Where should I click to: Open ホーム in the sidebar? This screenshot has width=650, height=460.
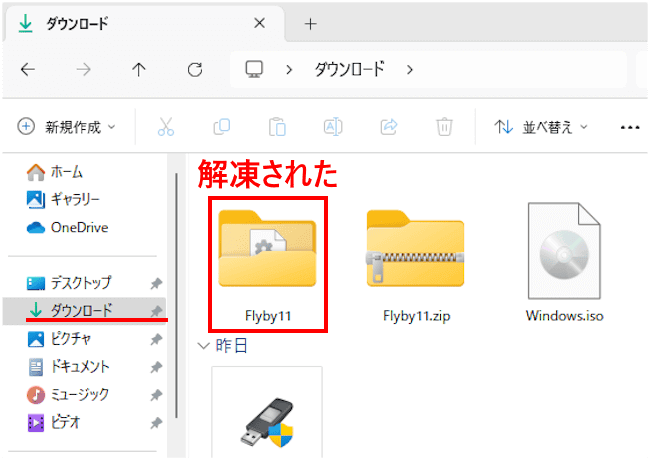point(55,172)
